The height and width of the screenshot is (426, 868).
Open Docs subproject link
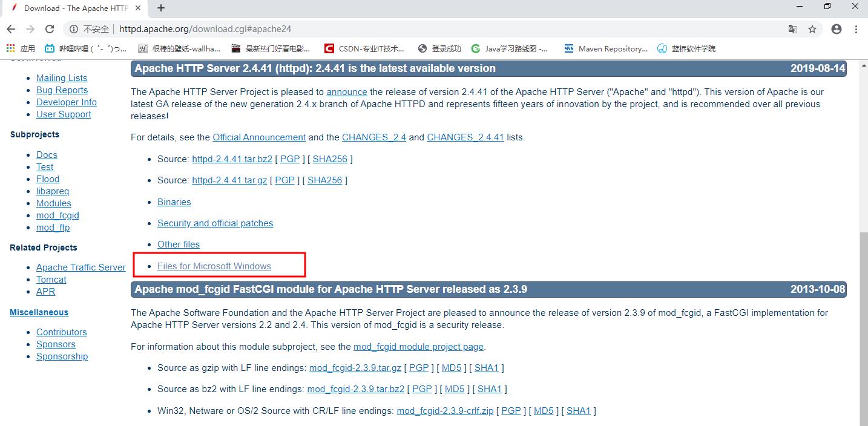pos(47,155)
